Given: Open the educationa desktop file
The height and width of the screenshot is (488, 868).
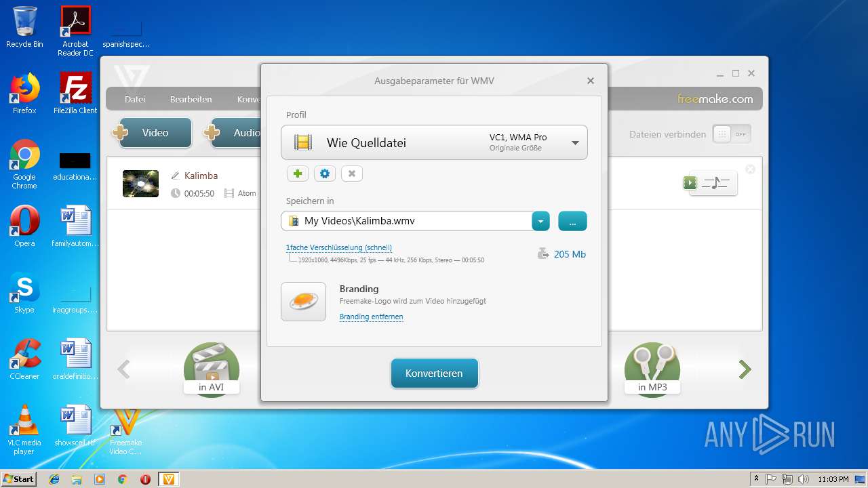Looking at the screenshot, I should pos(75,167).
